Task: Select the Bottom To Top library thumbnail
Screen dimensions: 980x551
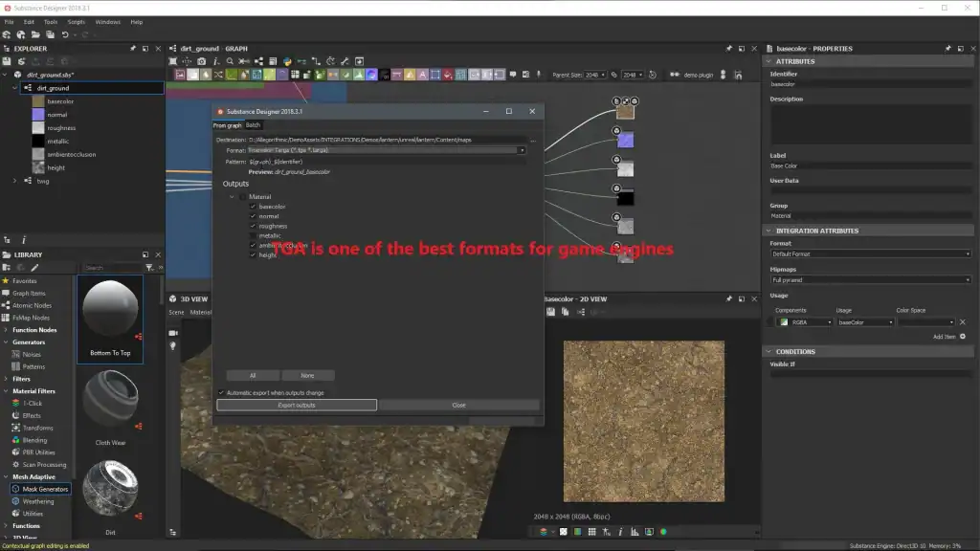Action: 110,320
